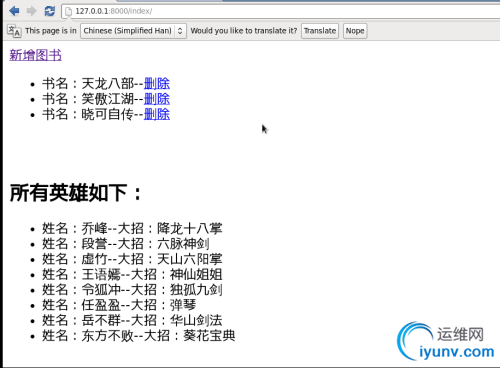This screenshot has width=500, height=368.
Task: Dismiss translation with the Nope button
Action: click(355, 31)
